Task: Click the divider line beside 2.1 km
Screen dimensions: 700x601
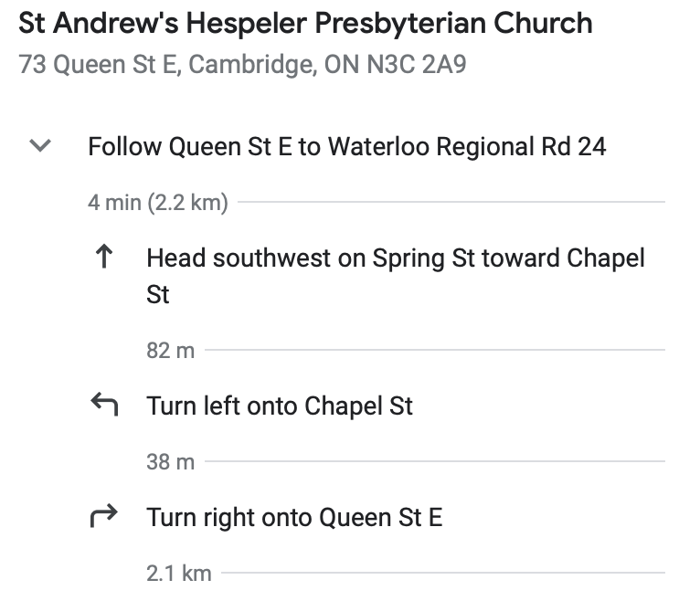Action: point(443,573)
